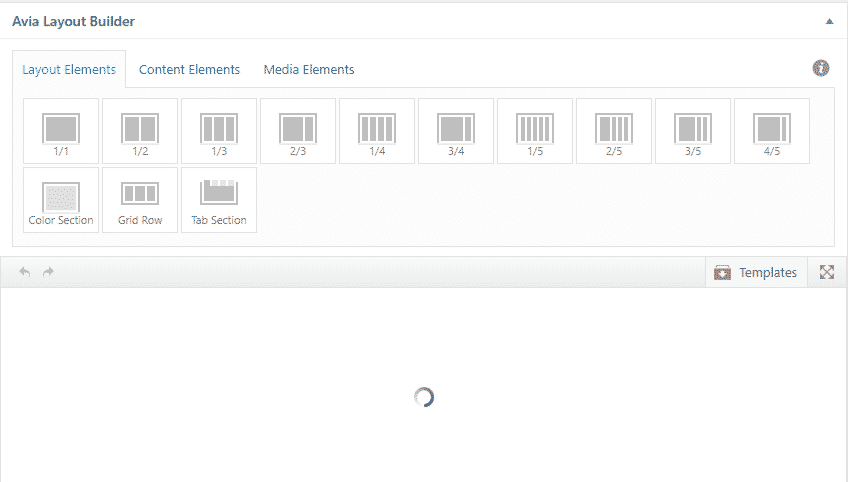Redo the last builder change
Image resolution: width=848 pixels, height=482 pixels.
pyautogui.click(x=48, y=272)
